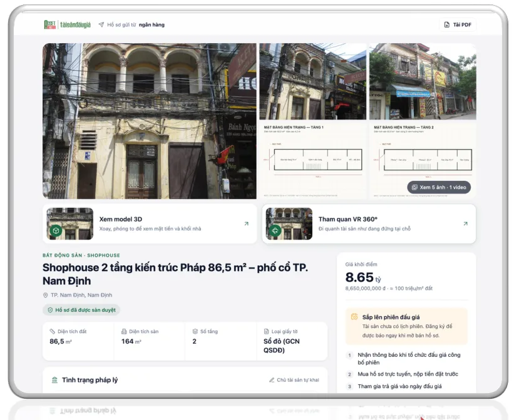Click the 164 m² floor area value

click(131, 342)
